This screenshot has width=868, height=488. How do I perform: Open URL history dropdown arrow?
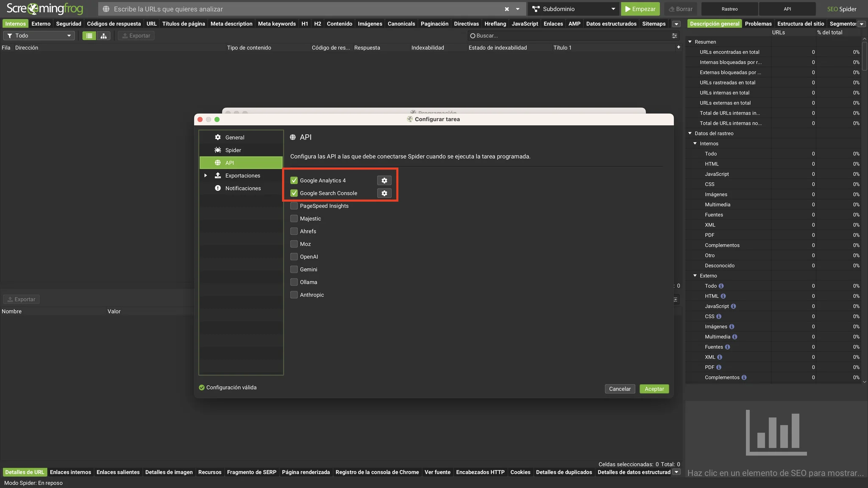tap(517, 9)
